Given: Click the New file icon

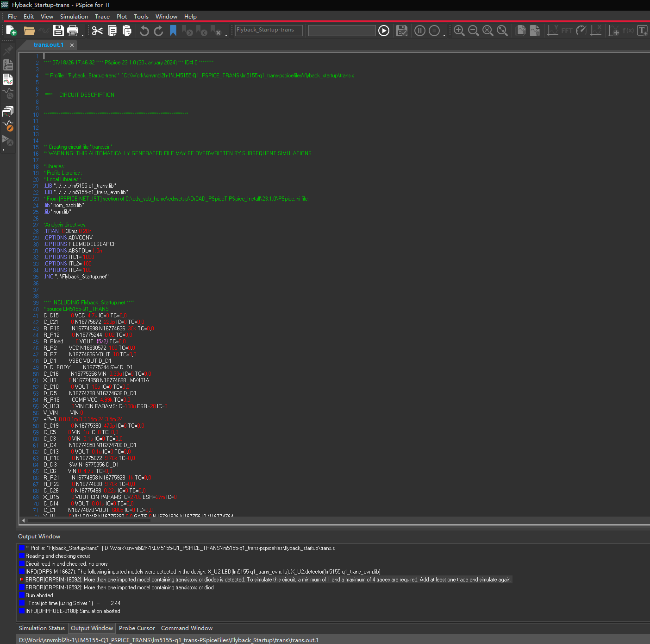Looking at the screenshot, I should (x=11, y=31).
